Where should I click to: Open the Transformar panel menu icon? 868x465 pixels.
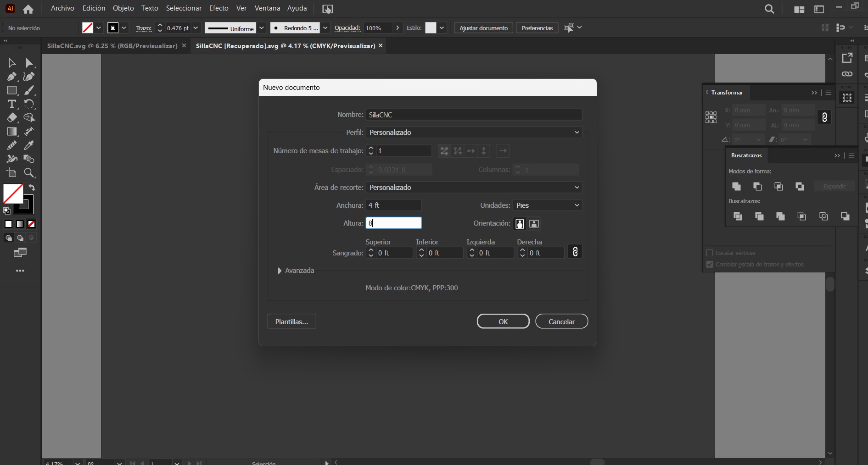(829, 93)
